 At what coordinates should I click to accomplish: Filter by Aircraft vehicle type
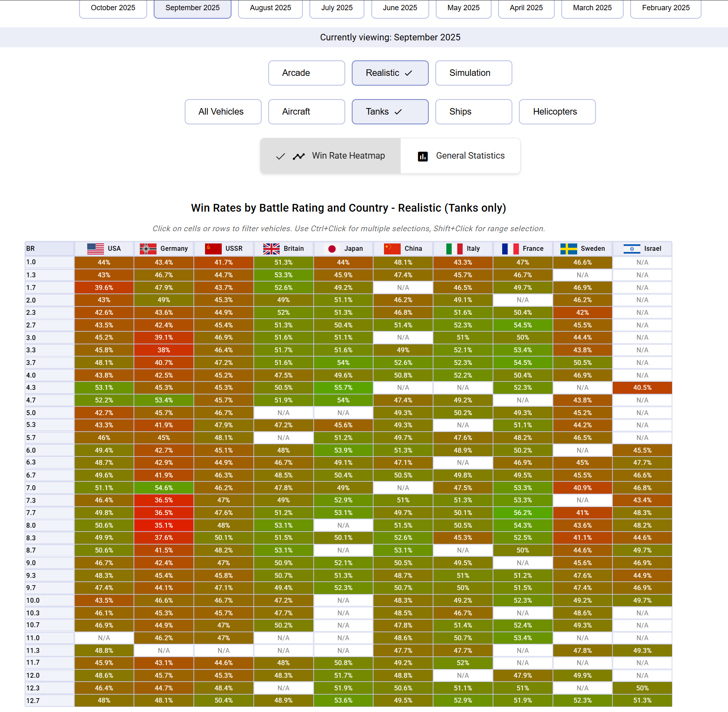click(x=307, y=112)
